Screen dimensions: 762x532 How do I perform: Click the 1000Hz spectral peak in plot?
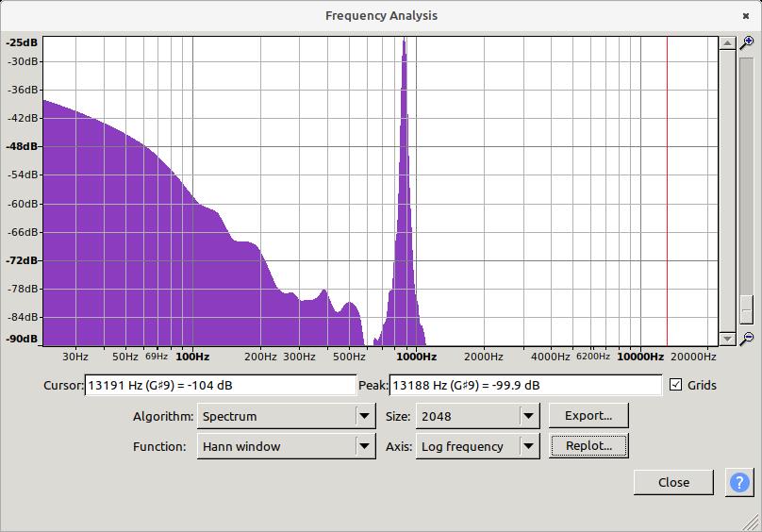pos(405,192)
